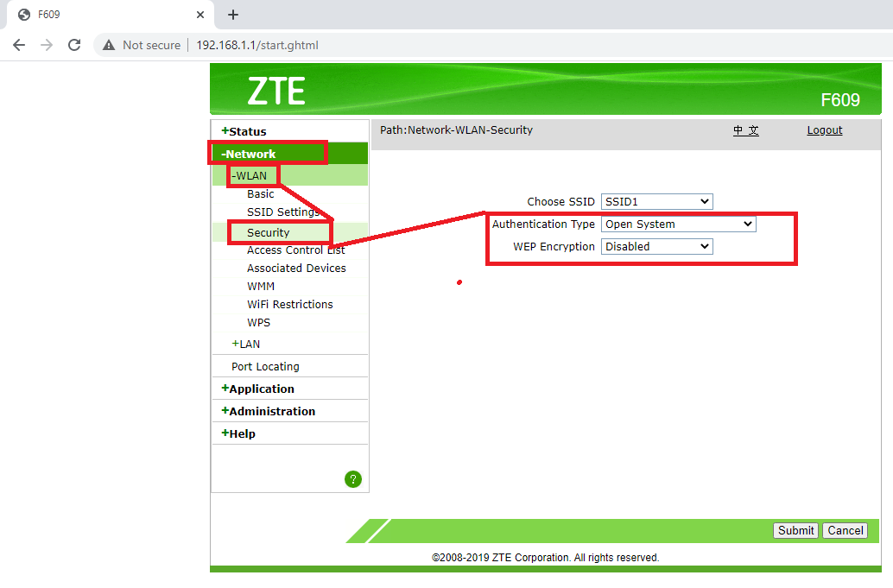Open a new browser tab

(x=233, y=15)
